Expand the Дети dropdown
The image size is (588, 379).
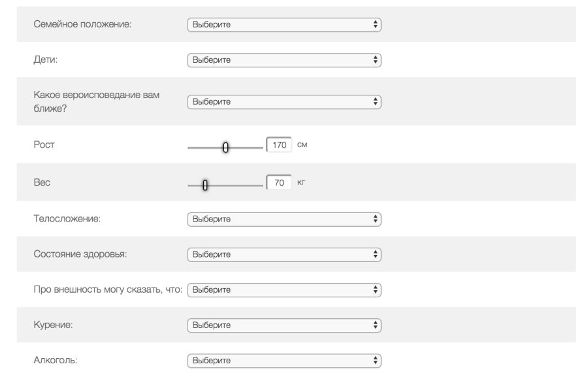click(284, 59)
